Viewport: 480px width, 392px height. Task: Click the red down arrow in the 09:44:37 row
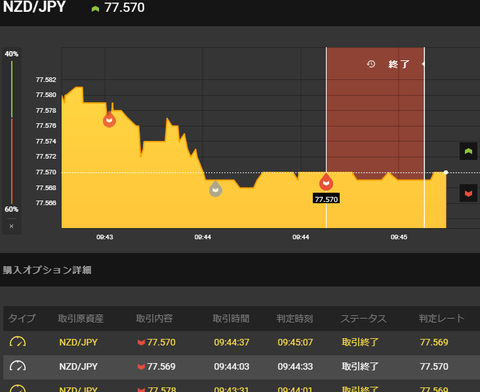[141, 343]
